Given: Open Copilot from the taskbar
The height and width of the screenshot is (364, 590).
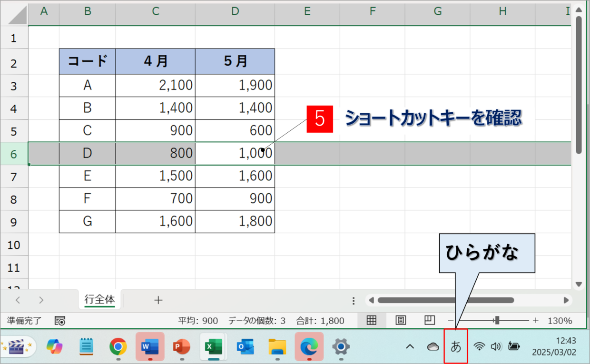Looking at the screenshot, I should coord(55,347).
